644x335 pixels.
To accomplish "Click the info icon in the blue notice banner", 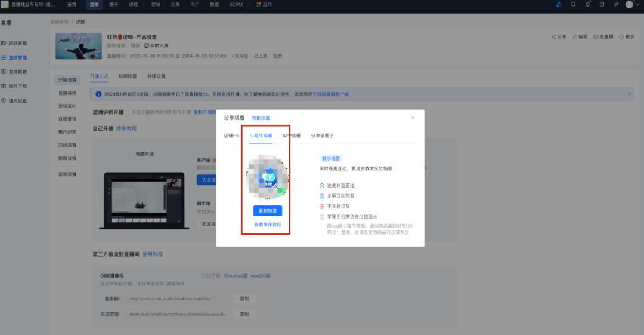I will click(x=98, y=94).
